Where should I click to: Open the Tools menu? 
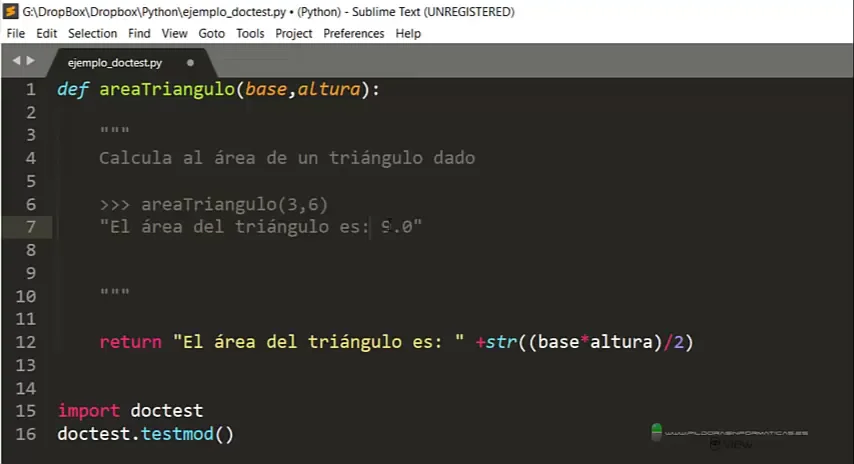pos(250,33)
